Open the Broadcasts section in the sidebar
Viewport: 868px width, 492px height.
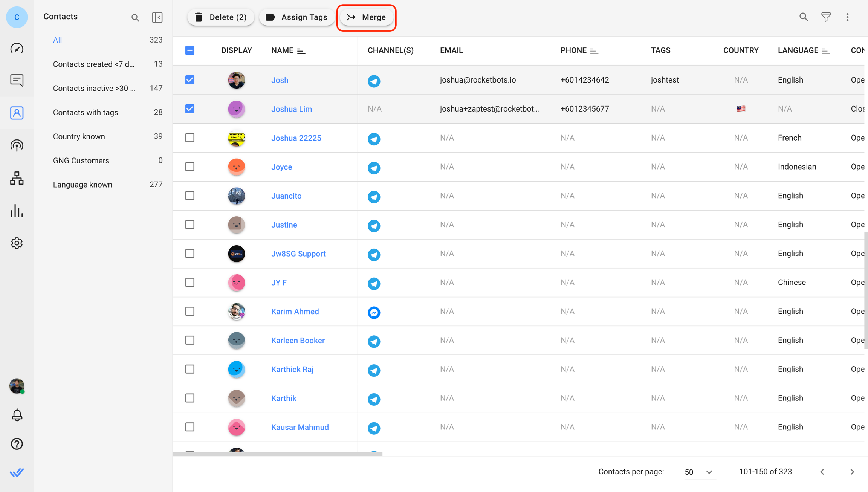(17, 145)
